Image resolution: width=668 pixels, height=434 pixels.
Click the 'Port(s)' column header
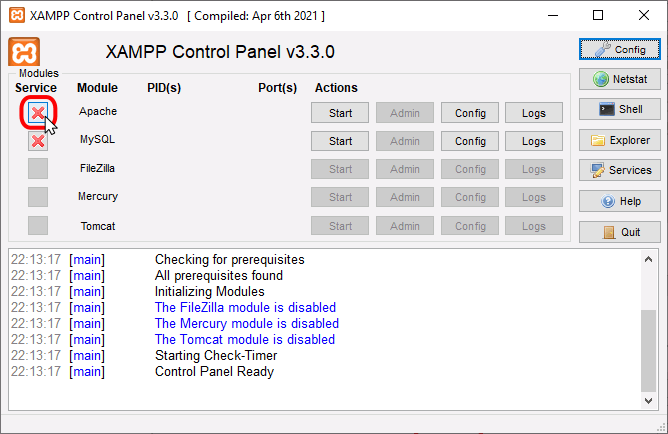[277, 88]
